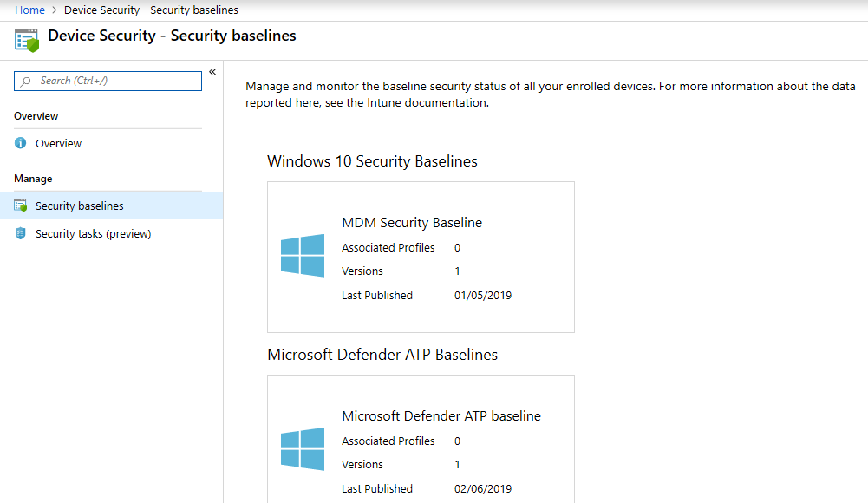Click Associated Profiles label in MDM card
Viewport: 868px width, 503px height.
388,248
